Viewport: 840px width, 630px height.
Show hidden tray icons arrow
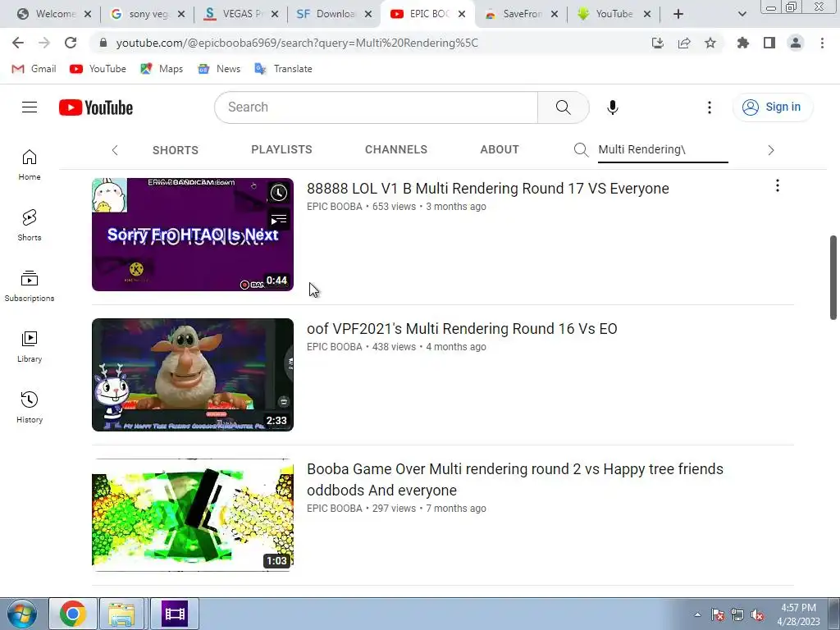[x=697, y=615]
